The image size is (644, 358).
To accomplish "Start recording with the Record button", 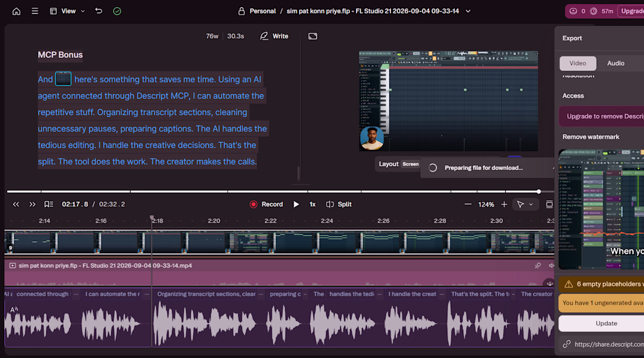I will click(x=266, y=204).
